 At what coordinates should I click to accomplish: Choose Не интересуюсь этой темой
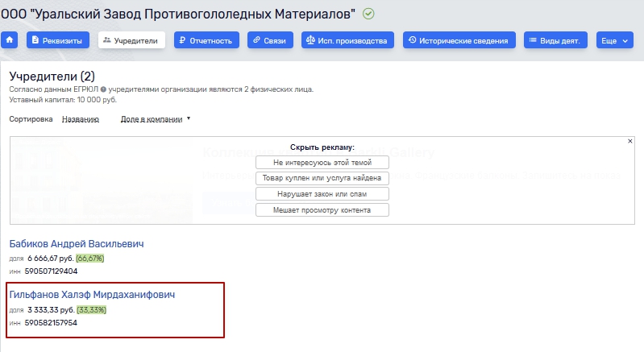point(322,163)
